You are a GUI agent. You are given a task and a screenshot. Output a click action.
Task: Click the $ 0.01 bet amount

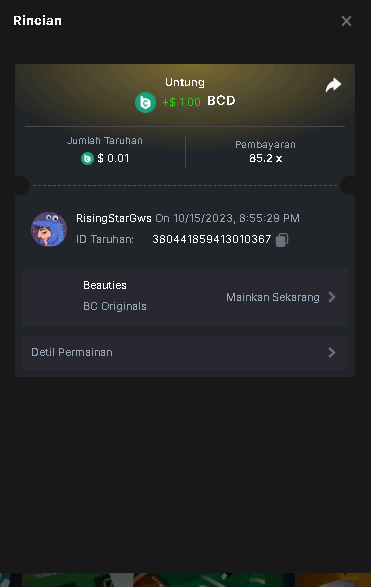tap(113, 158)
